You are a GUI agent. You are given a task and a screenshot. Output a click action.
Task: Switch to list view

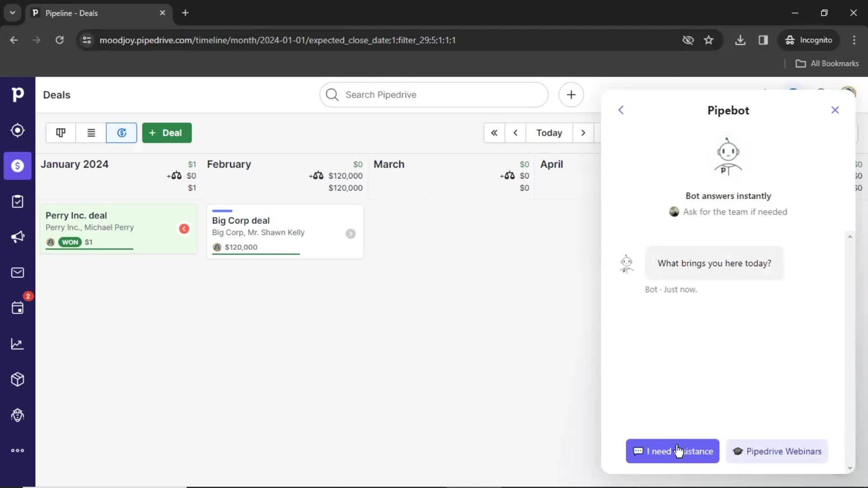pos(91,133)
